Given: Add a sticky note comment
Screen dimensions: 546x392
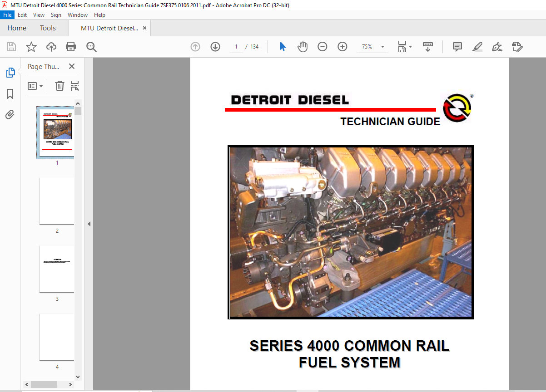Looking at the screenshot, I should (x=457, y=47).
